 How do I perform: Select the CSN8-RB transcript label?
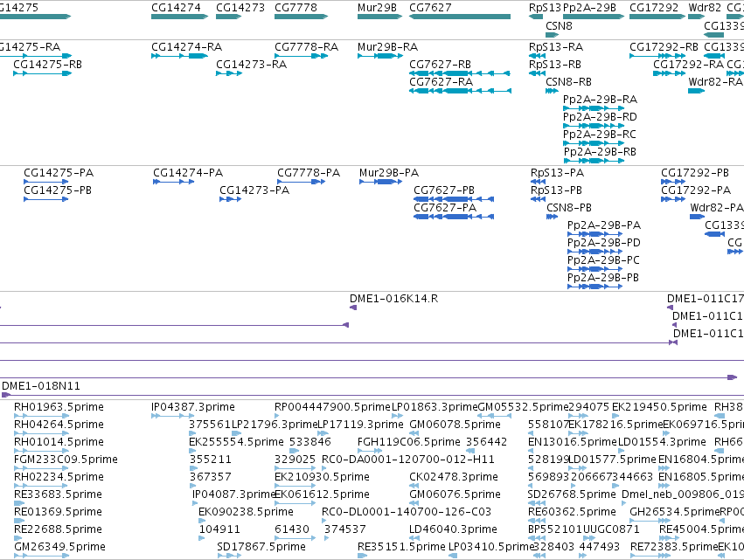(568, 82)
